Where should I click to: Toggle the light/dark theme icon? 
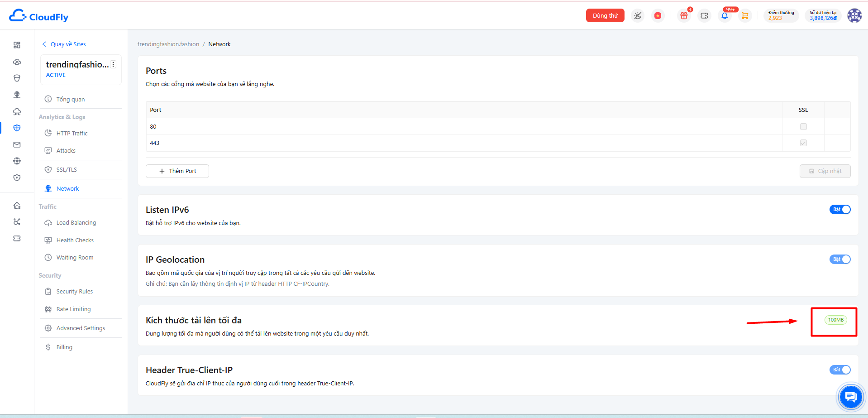point(638,16)
